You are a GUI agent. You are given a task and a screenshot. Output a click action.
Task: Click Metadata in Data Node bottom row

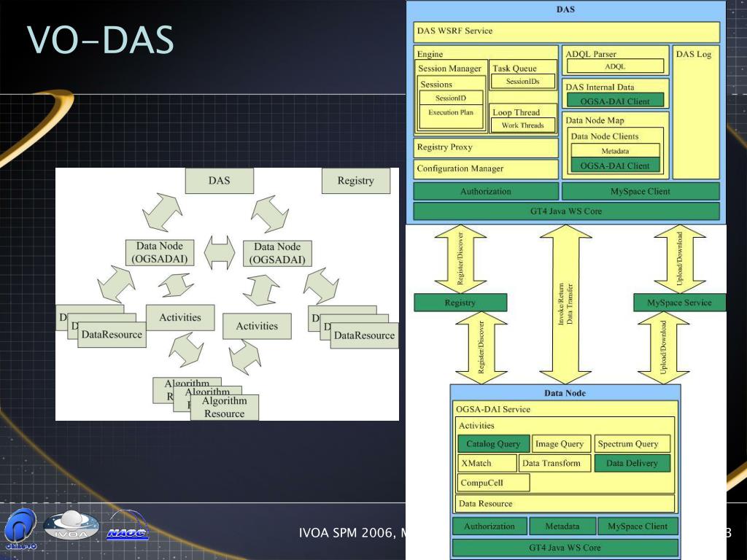[562, 526]
